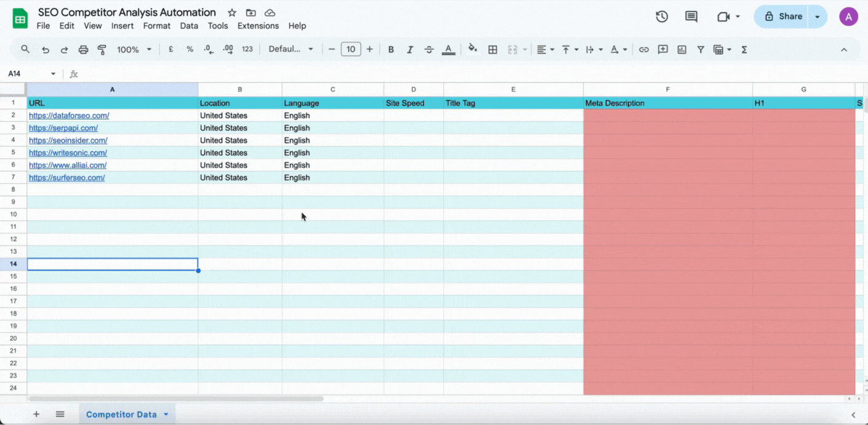The width and height of the screenshot is (868, 425).
Task: Undo the last action
Action: (x=45, y=49)
